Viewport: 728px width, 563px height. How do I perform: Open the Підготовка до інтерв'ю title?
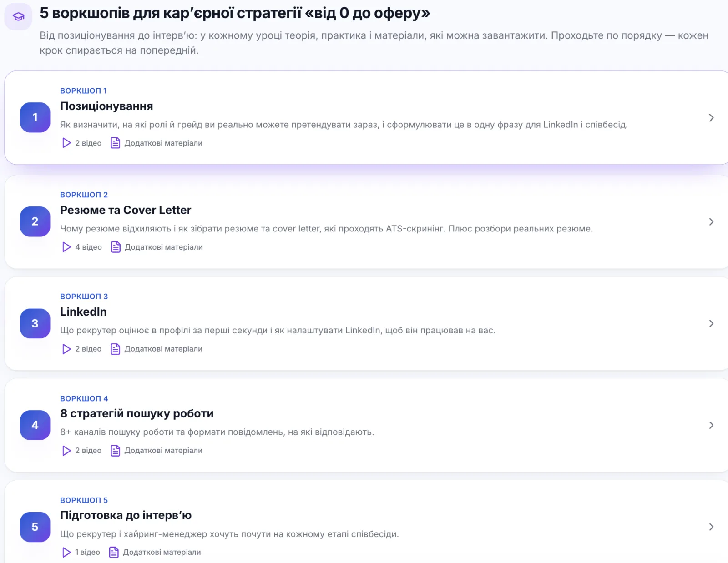(x=126, y=515)
